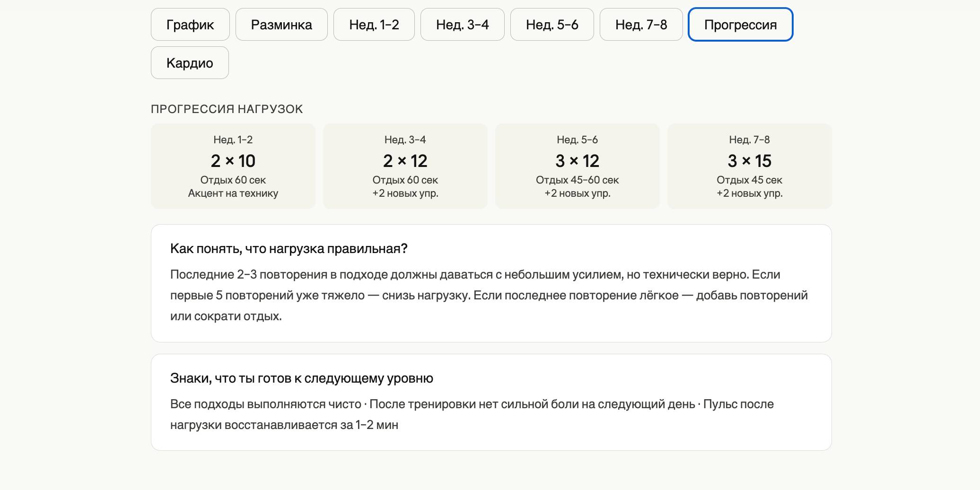
Task: Click heading Знаки, что ты готов к следующему уровню
Action: 301,378
